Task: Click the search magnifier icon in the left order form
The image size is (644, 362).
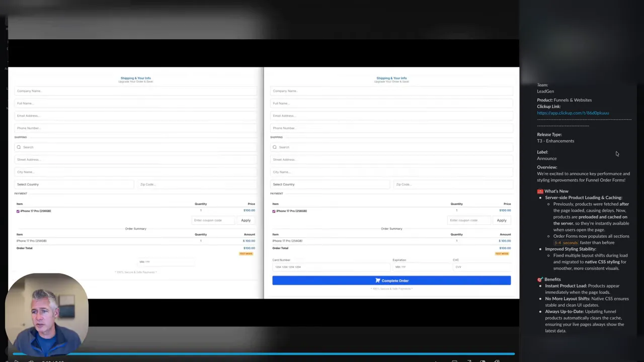Action: pyautogui.click(x=19, y=147)
